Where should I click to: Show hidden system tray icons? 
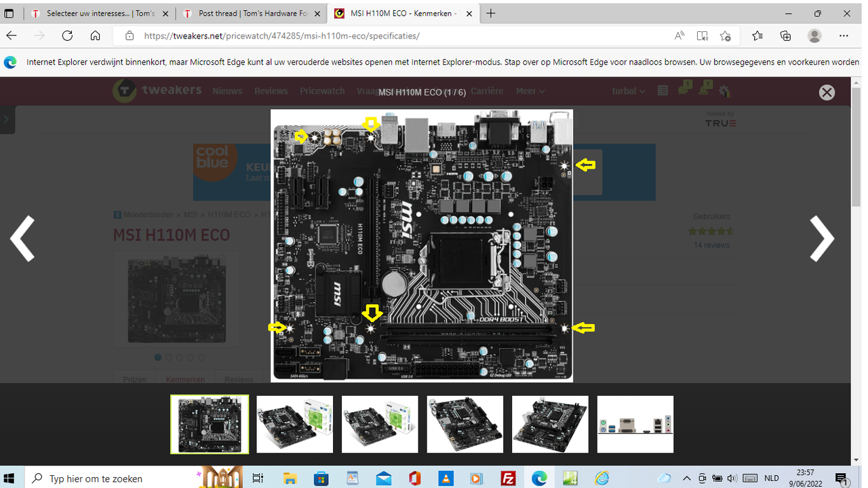click(686, 479)
